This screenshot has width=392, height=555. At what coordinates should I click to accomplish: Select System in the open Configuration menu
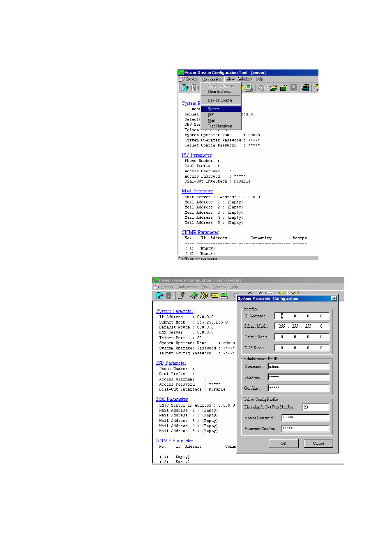coord(221,109)
